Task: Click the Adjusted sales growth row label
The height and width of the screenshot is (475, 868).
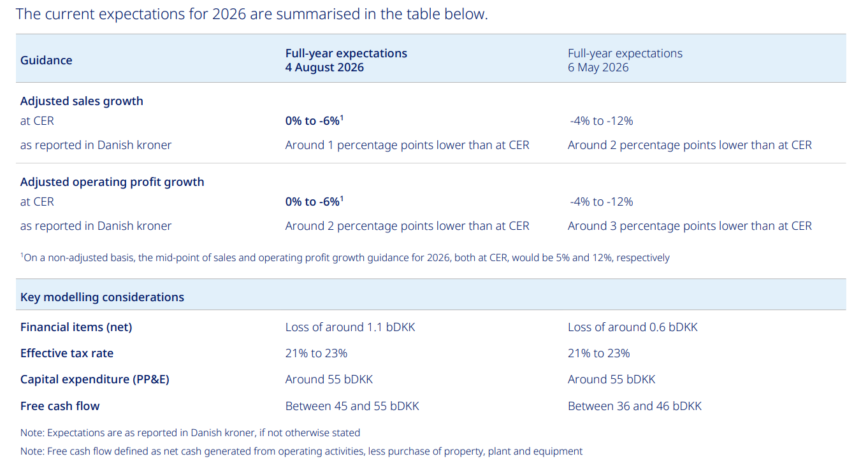Action: coord(82,101)
